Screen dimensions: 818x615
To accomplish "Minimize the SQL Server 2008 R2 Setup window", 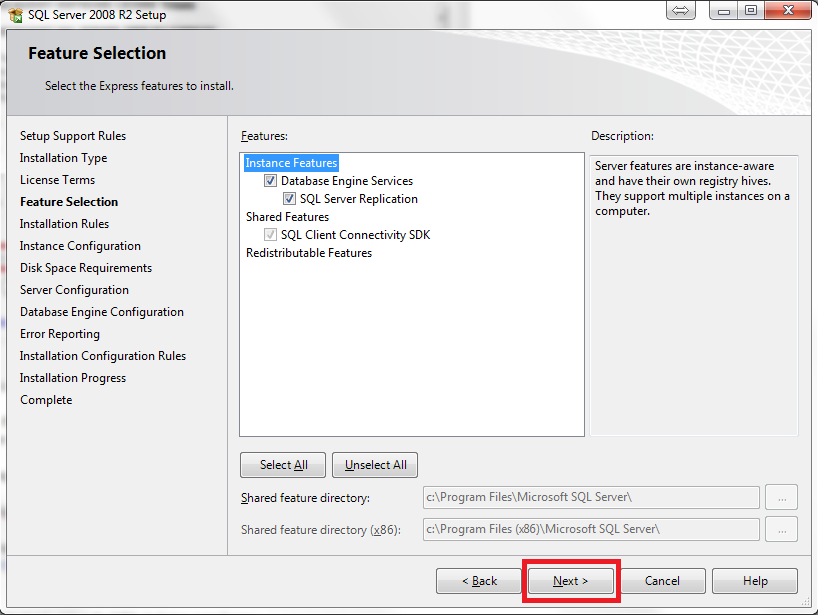I will pyautogui.click(x=724, y=10).
